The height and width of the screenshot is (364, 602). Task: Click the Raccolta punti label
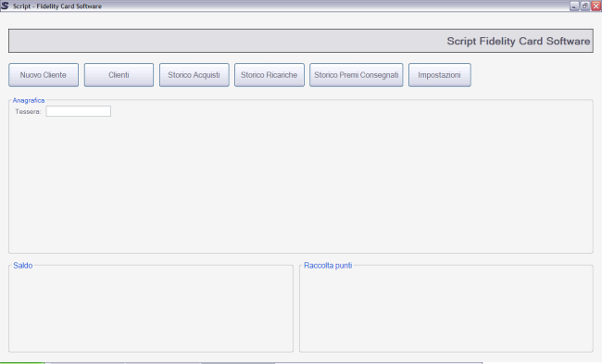tap(328, 265)
